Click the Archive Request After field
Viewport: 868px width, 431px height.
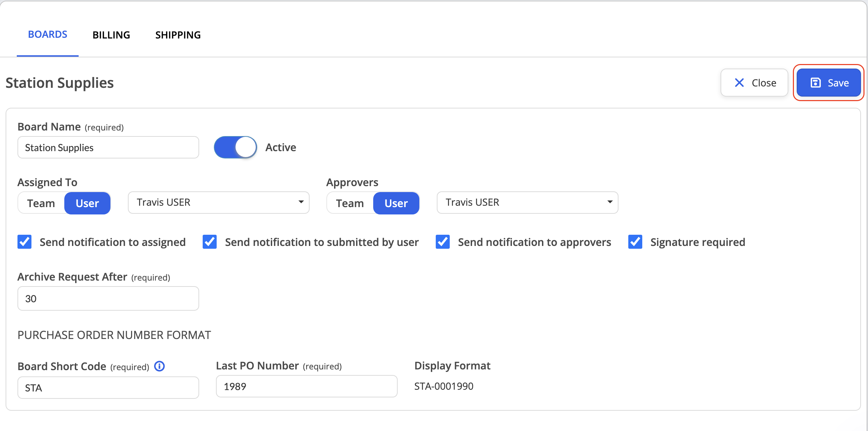[108, 298]
